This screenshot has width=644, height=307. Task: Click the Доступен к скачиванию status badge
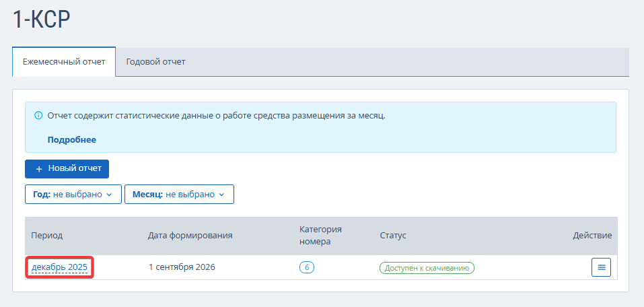[427, 268]
